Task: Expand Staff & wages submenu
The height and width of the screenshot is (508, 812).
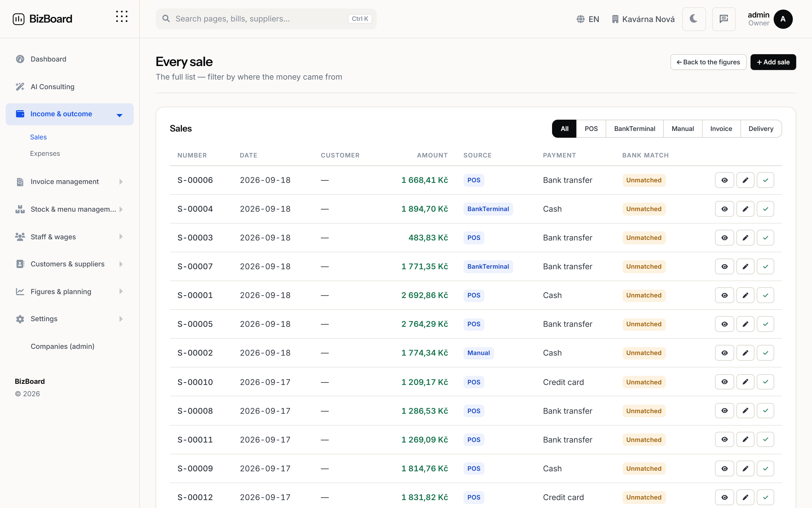Action: 69,237
